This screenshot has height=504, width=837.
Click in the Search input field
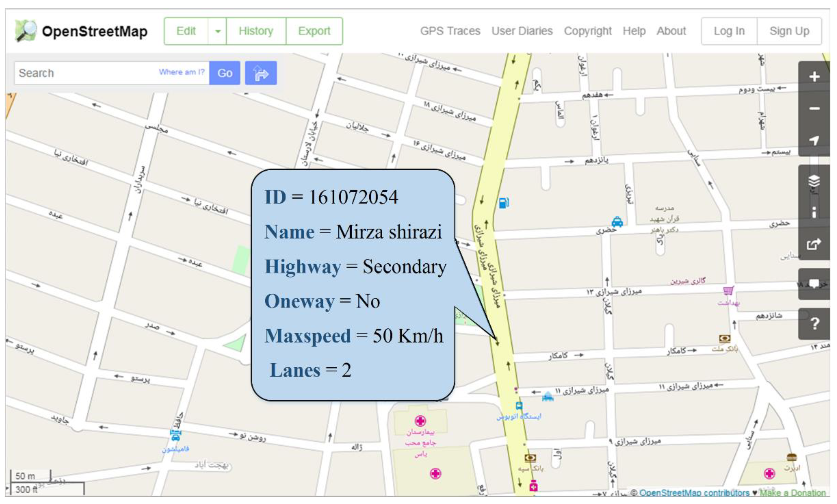click(85, 73)
